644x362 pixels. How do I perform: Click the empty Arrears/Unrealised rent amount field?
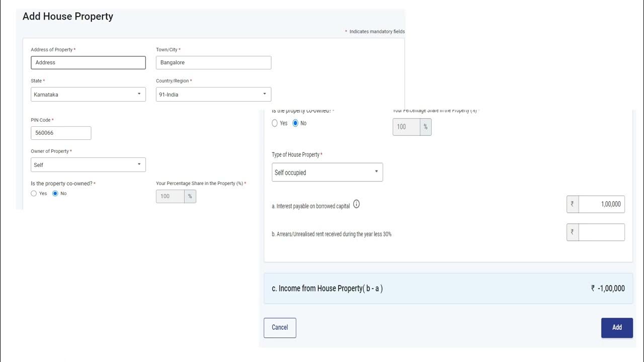(601, 232)
